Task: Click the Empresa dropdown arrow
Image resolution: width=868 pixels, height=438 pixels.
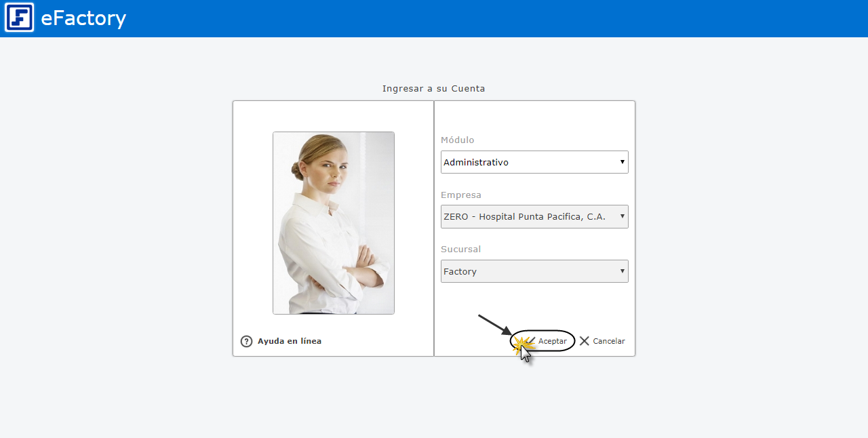Action: click(622, 216)
